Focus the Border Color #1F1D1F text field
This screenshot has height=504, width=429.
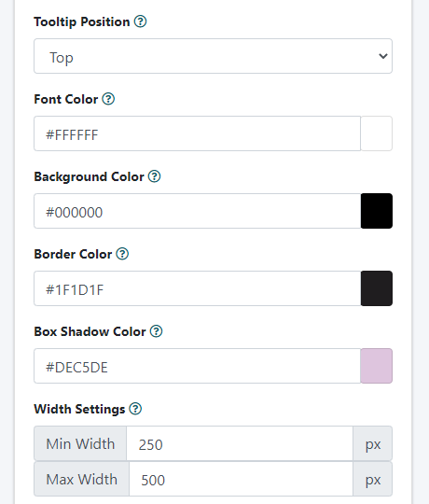point(197,288)
